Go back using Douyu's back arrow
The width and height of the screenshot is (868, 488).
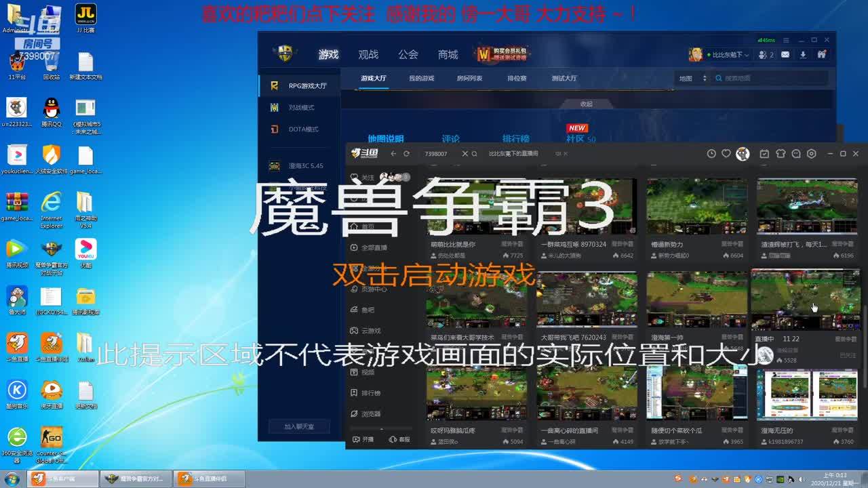point(393,154)
